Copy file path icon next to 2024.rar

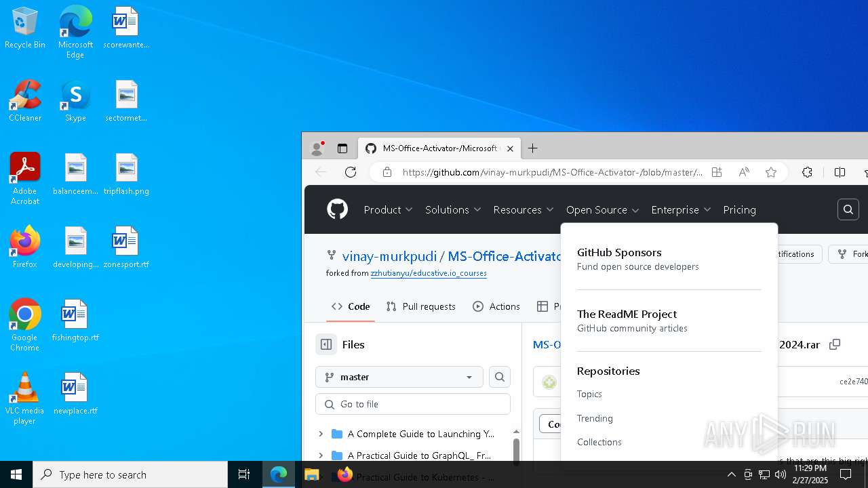tap(835, 344)
